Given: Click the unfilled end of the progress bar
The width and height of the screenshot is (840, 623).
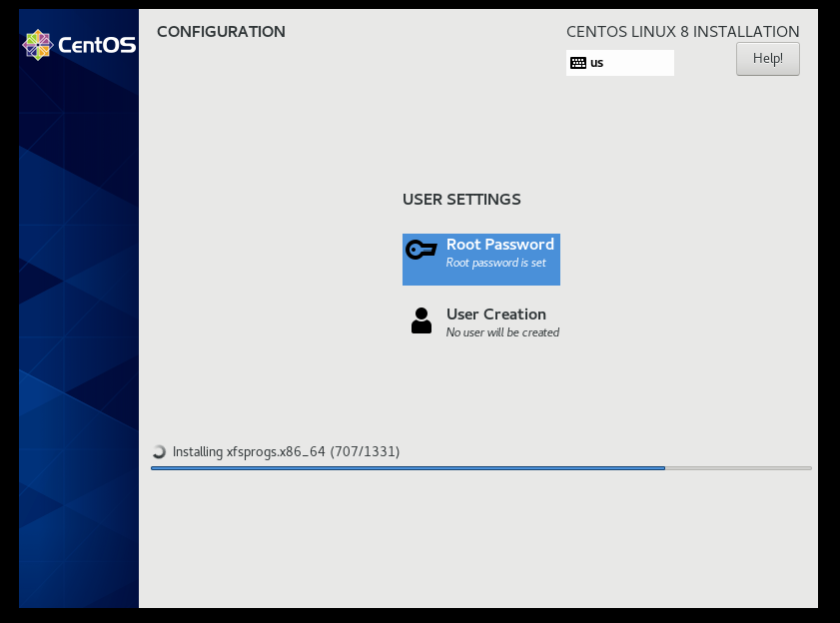Looking at the screenshot, I should pyautogui.click(x=739, y=467).
